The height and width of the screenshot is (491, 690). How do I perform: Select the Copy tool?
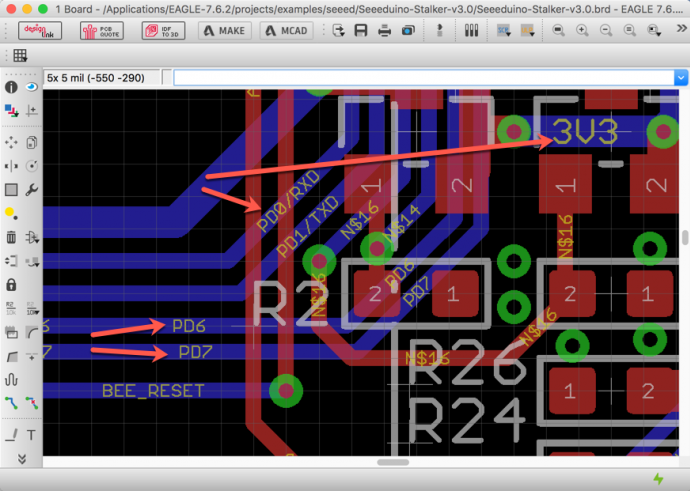(31, 143)
